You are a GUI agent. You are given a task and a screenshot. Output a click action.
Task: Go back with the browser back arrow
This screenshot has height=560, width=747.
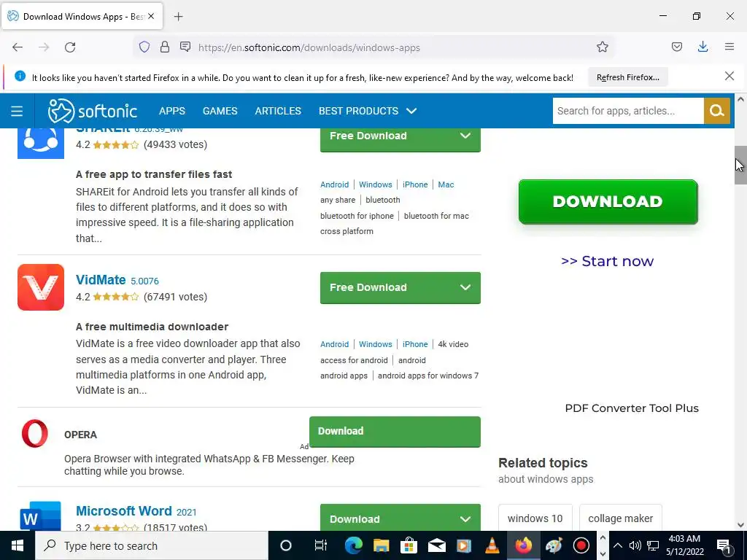tap(18, 47)
